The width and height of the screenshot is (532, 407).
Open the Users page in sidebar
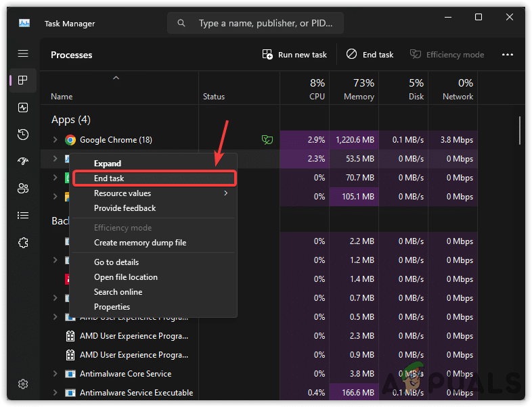point(23,188)
